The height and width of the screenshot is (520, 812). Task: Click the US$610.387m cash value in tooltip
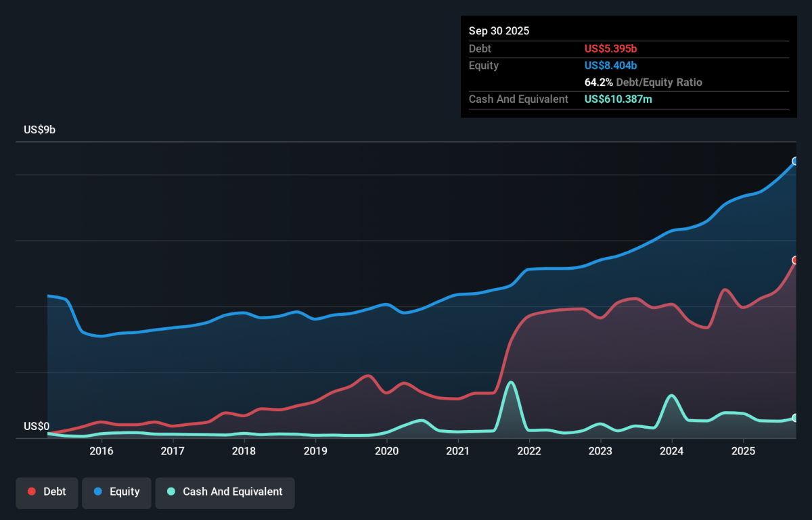[618, 99]
